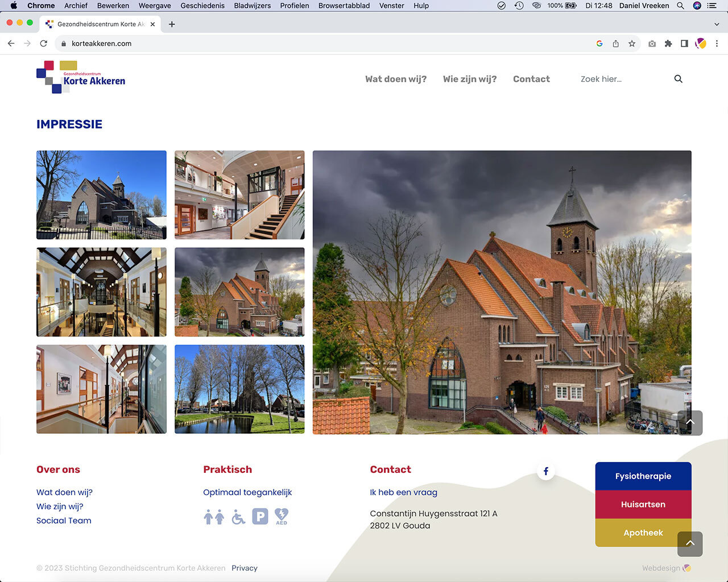Click the Apotheek button
Viewport: 728px width, 582px height.
pos(643,533)
